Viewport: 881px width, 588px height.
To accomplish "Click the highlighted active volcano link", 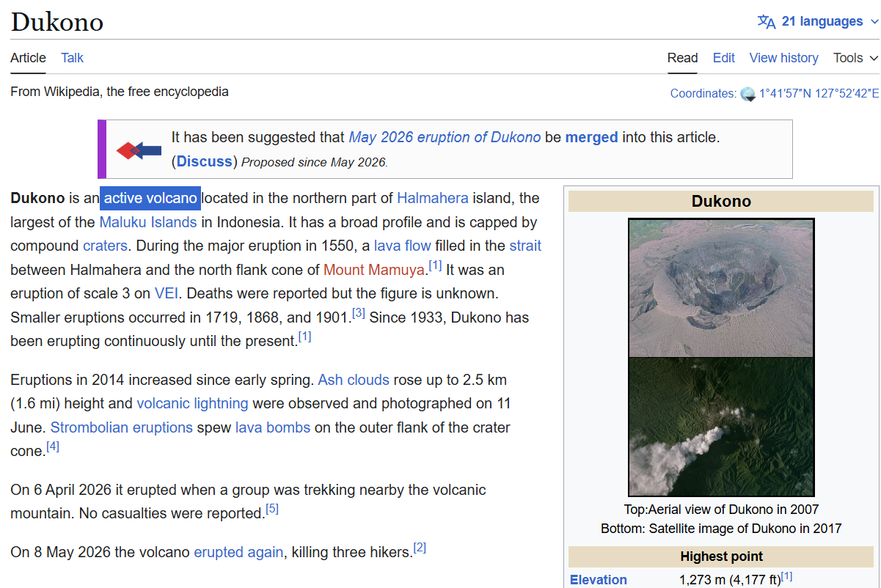I will (x=150, y=198).
